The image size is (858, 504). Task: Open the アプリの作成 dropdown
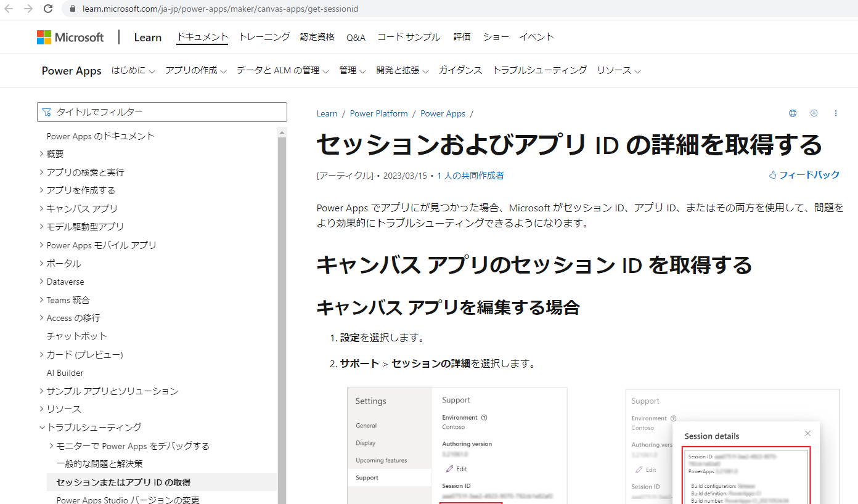[195, 71]
